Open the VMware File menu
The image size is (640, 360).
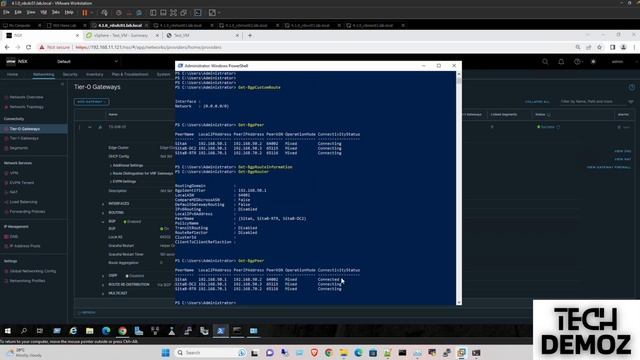[6, 12]
